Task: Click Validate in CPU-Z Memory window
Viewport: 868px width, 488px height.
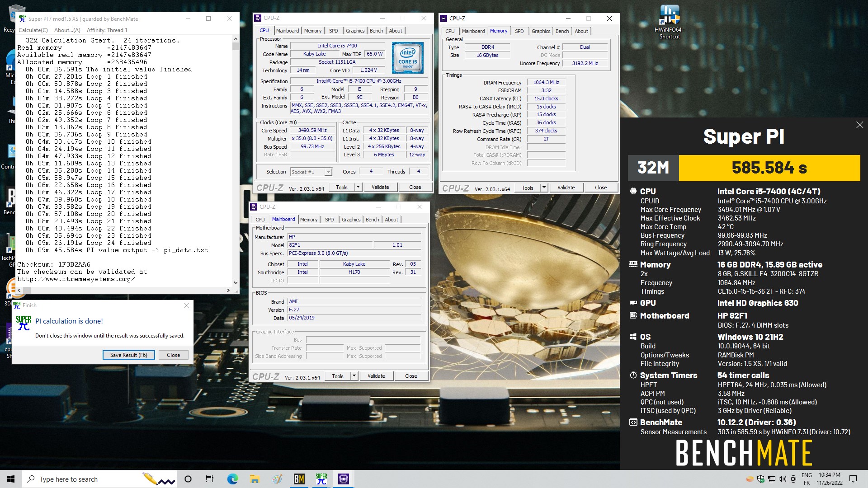Action: [566, 188]
